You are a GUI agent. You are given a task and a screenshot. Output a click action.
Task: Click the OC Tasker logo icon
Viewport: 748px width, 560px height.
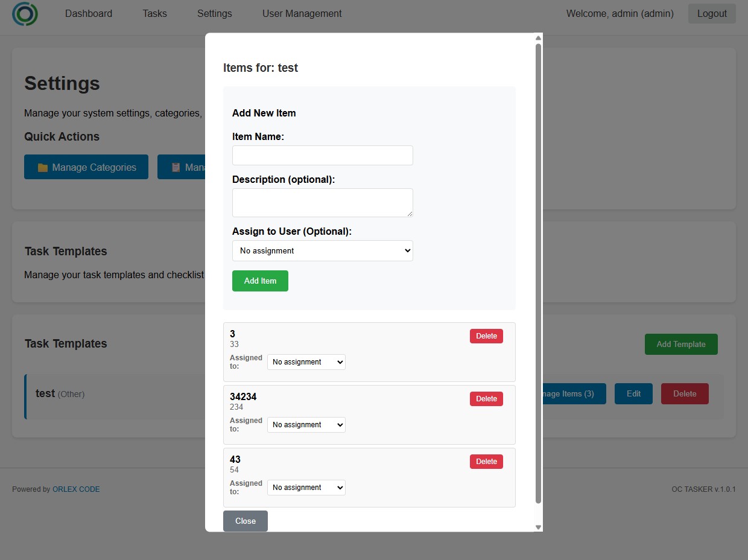pyautogui.click(x=25, y=14)
